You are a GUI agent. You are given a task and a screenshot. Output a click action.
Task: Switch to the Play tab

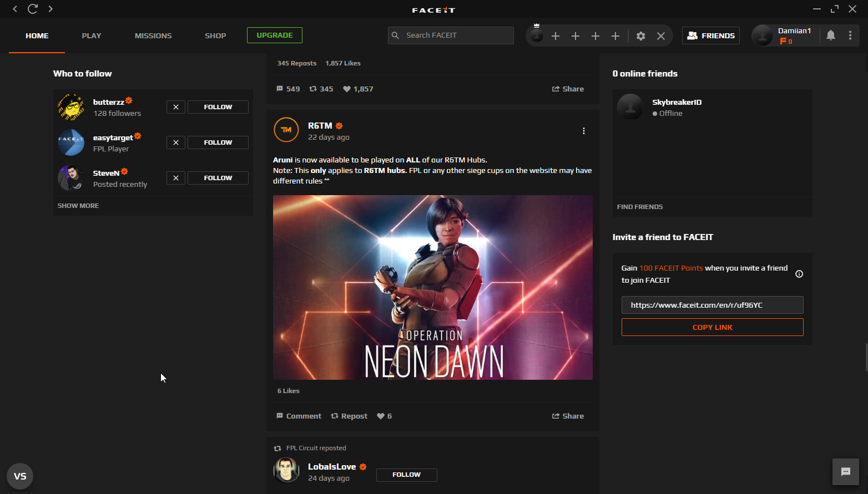pos(92,35)
